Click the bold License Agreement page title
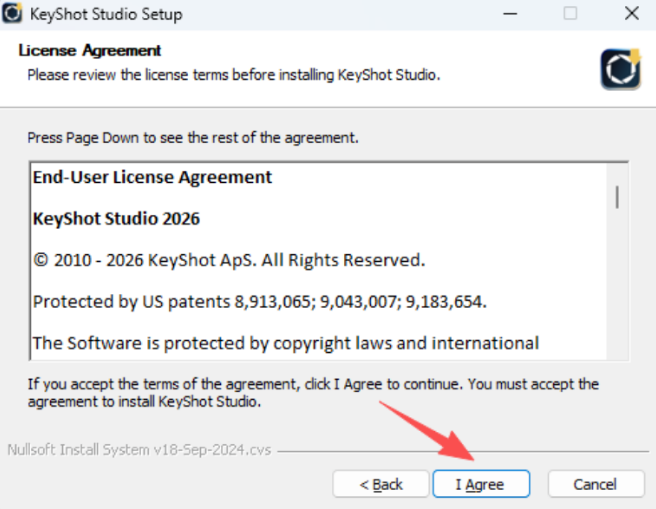This screenshot has width=656, height=509. (90, 50)
